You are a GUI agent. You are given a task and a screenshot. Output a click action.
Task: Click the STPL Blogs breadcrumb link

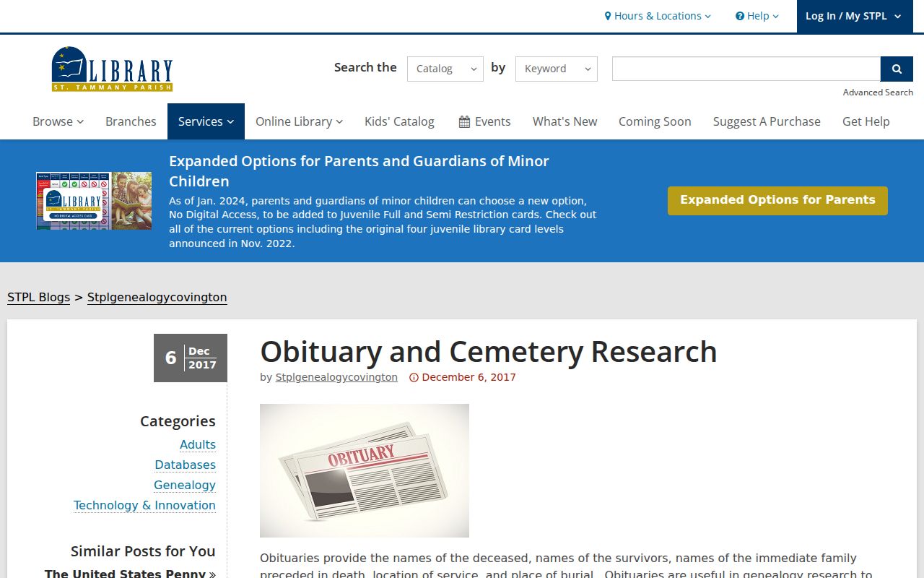coord(39,297)
